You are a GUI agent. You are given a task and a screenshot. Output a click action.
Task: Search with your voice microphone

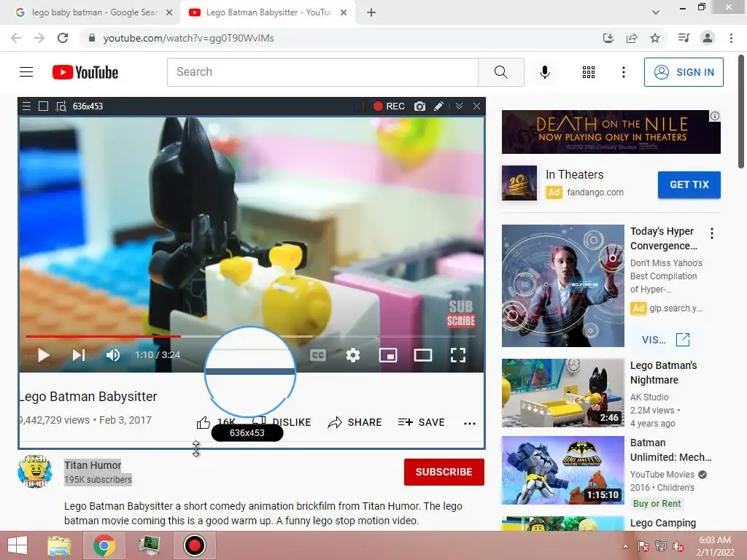tap(545, 72)
